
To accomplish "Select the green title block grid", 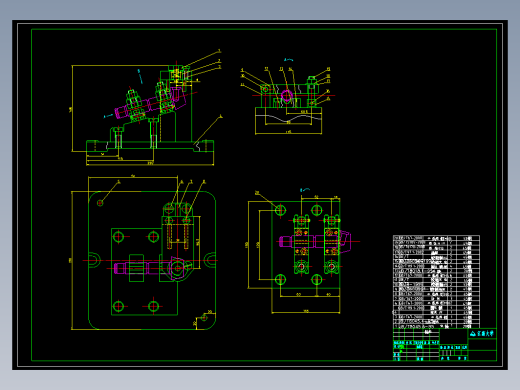I will point(445,344).
